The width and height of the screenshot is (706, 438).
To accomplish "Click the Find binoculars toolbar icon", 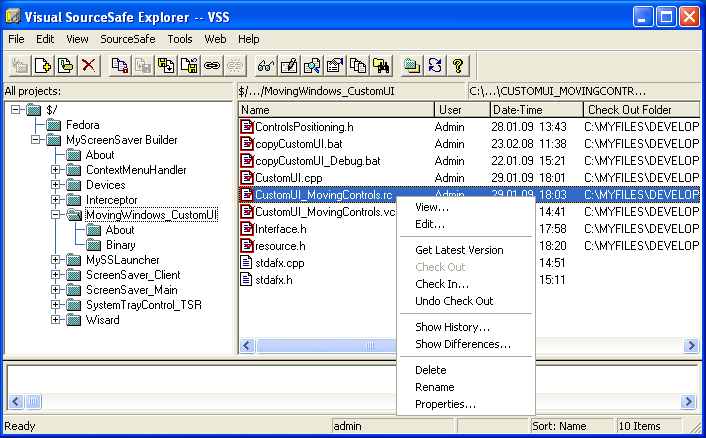I will click(380, 66).
